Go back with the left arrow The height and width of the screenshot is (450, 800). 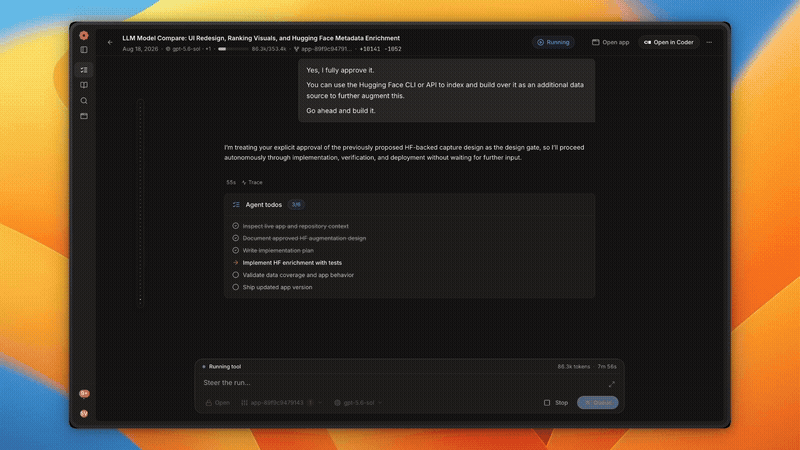pos(110,42)
